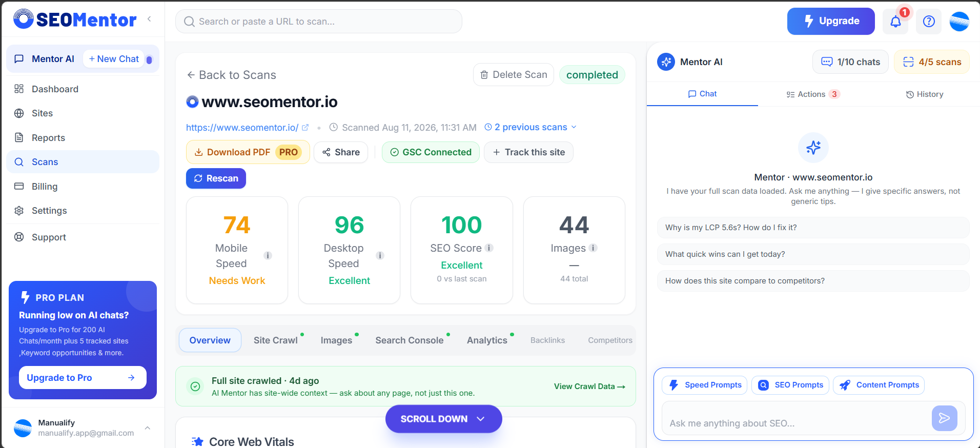Image resolution: width=980 pixels, height=448 pixels.
Task: Switch to the Site Crawl tab
Action: [x=276, y=340]
